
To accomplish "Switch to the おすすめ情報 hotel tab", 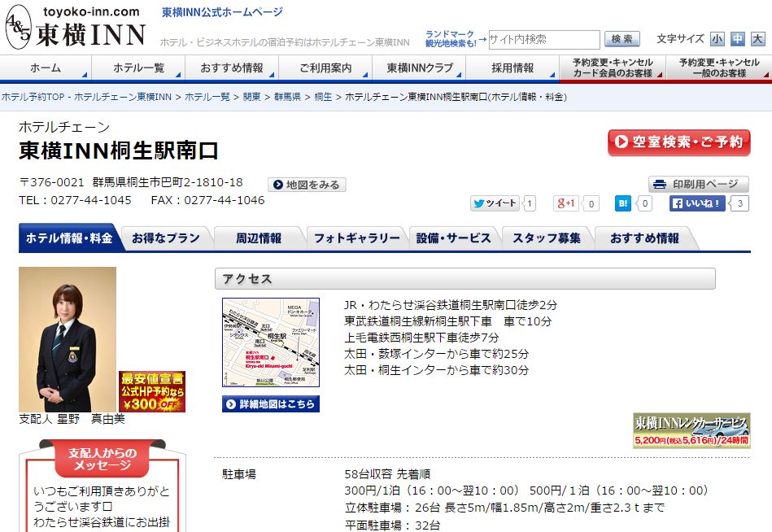I will point(644,238).
